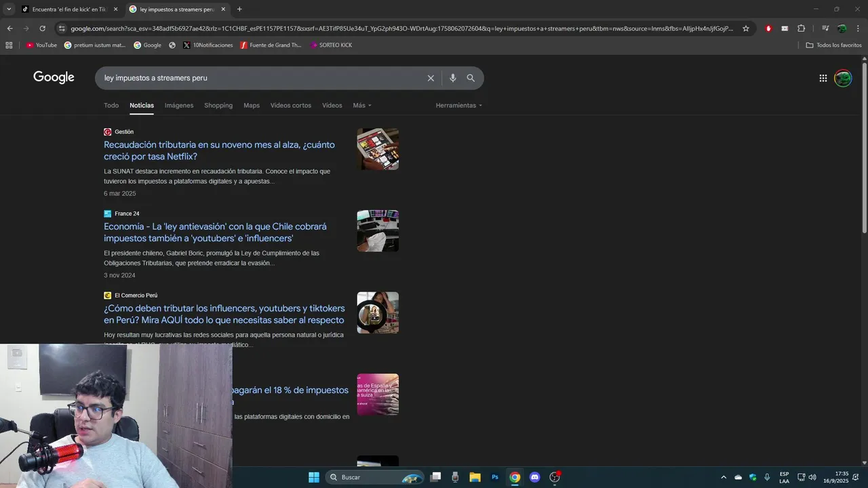Image resolution: width=868 pixels, height=488 pixels.
Task: Select the Maps search tab
Action: point(252,105)
